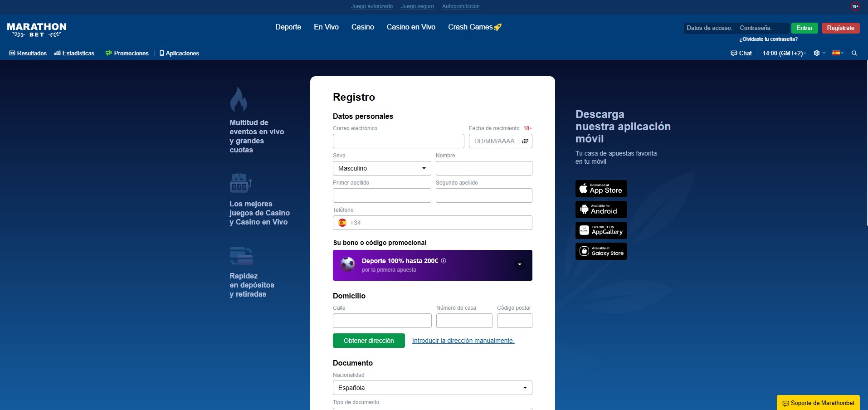This screenshot has width=868, height=410.
Task: Open the Resultados section icon
Action: 11,53
